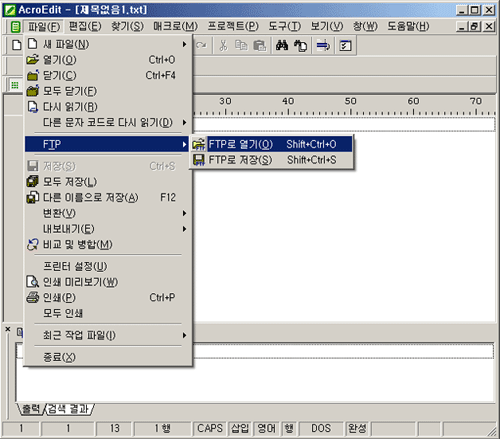This screenshot has height=439, width=500.
Task: Click the folder icon beside 모두 닫기(F)
Action: [x=33, y=91]
